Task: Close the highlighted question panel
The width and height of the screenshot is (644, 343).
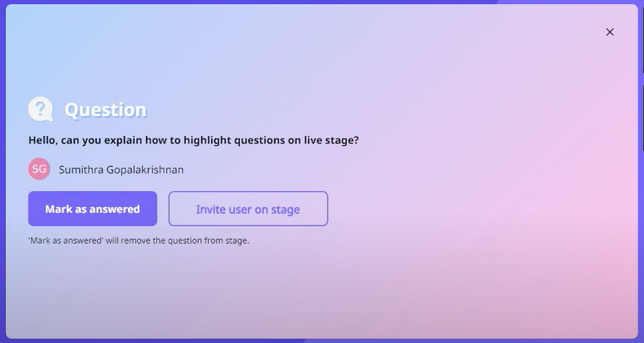Action: (x=610, y=32)
